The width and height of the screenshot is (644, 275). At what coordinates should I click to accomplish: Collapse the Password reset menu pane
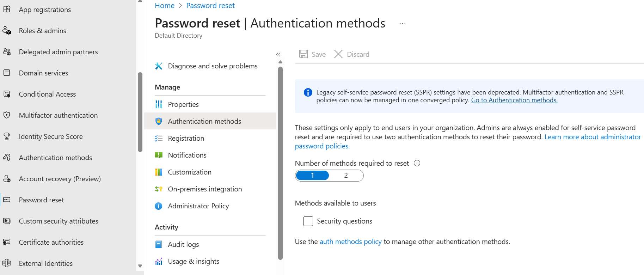point(278,54)
